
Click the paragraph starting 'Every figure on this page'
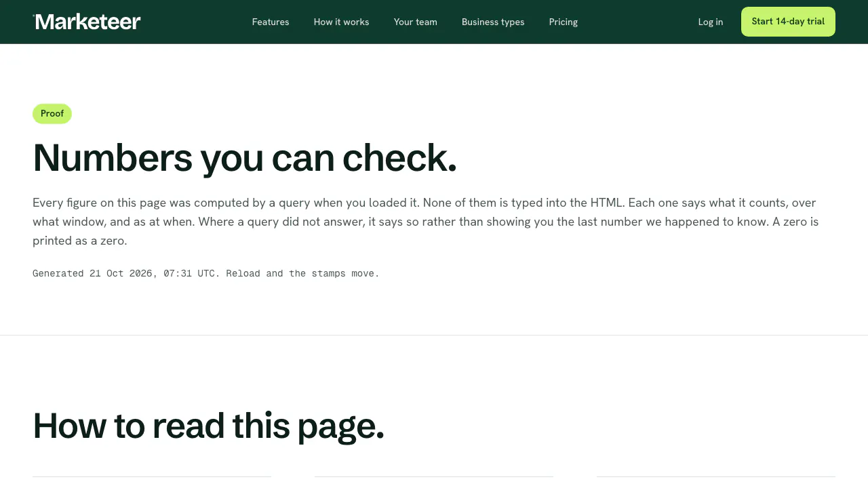[x=426, y=222]
